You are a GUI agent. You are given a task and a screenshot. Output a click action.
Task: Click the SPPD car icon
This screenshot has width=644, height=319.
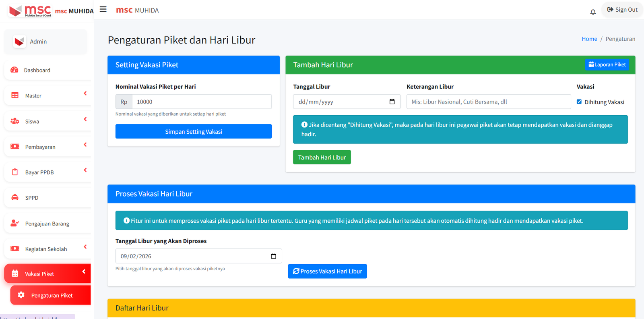tap(15, 198)
